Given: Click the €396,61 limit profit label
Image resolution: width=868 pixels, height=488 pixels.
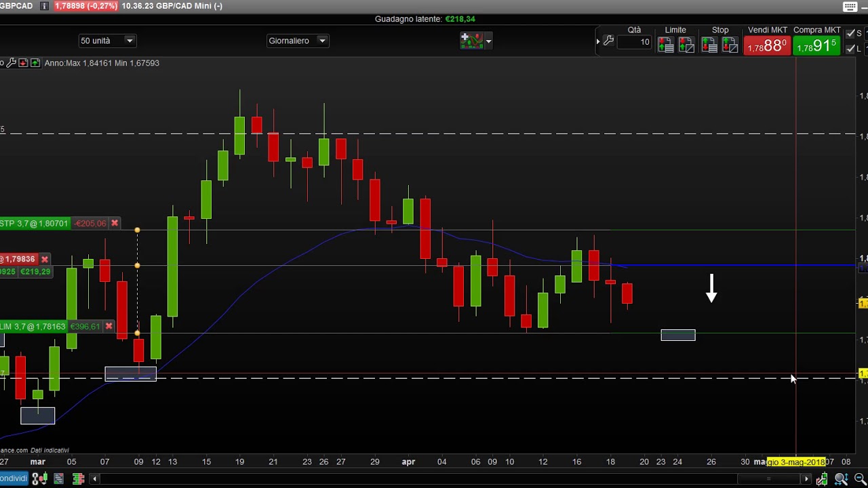Looking at the screenshot, I should click(85, 326).
